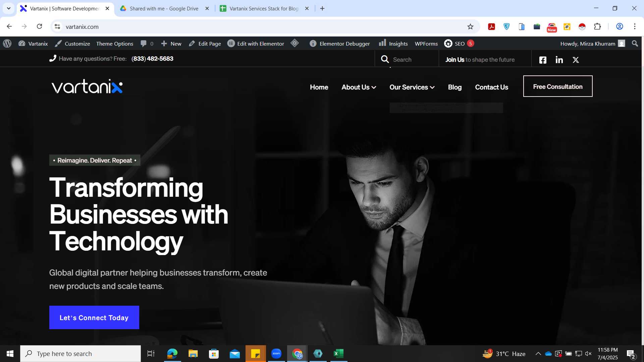
Task: Open the SEO menu with 5 notifications
Action: [x=459, y=44]
